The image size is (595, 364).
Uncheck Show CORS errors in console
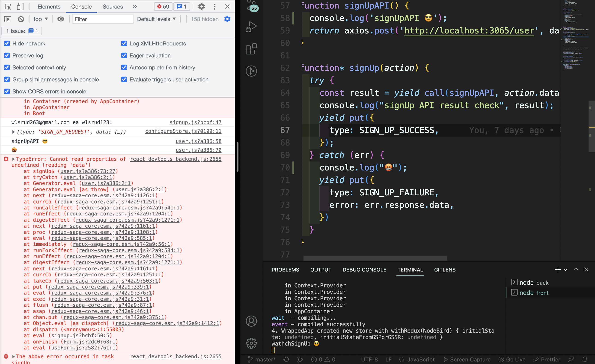click(7, 92)
